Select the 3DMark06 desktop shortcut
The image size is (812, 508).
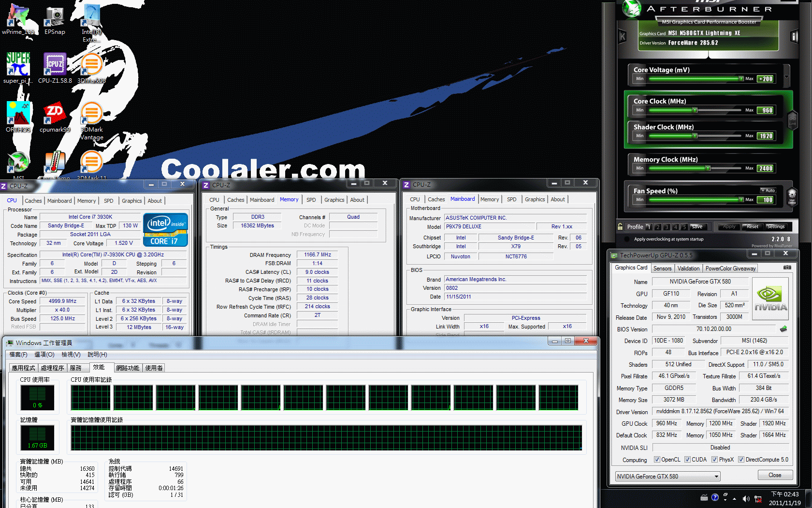coord(91,68)
